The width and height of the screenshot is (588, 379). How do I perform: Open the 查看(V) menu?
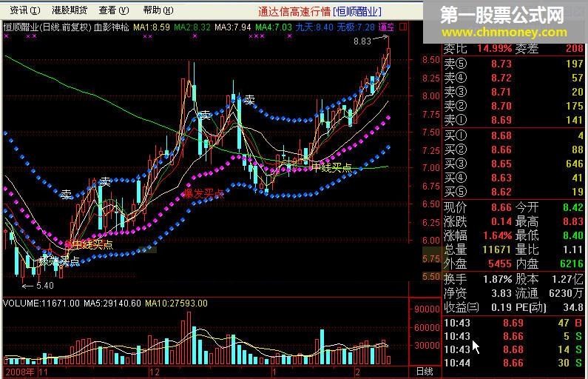pyautogui.click(x=114, y=10)
